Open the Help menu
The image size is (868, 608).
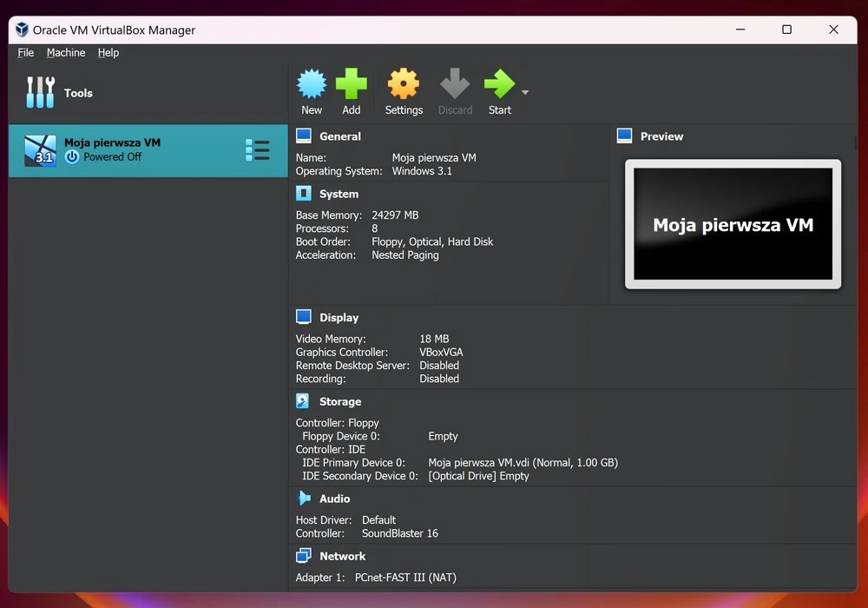coord(108,53)
